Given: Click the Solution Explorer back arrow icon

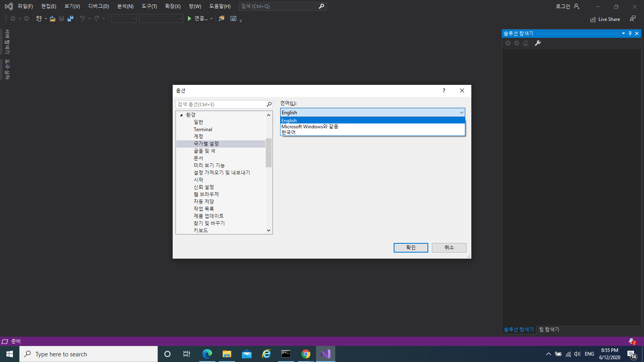Looking at the screenshot, I should pos(508,43).
